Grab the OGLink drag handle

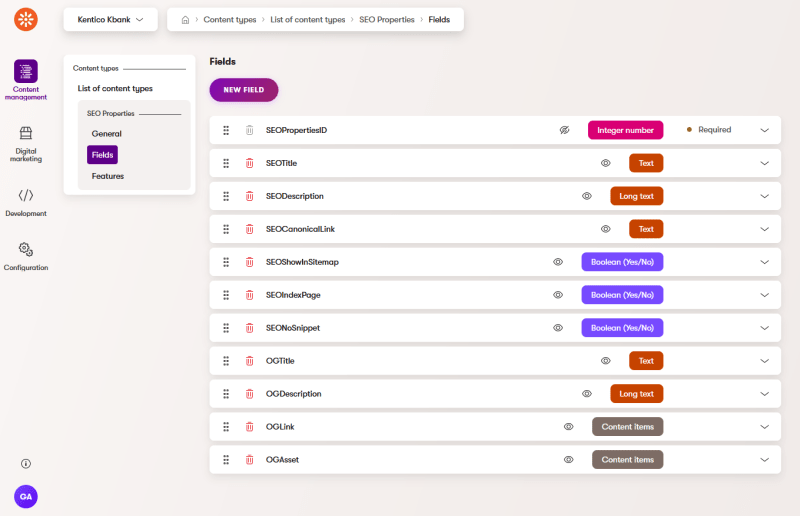(x=226, y=427)
